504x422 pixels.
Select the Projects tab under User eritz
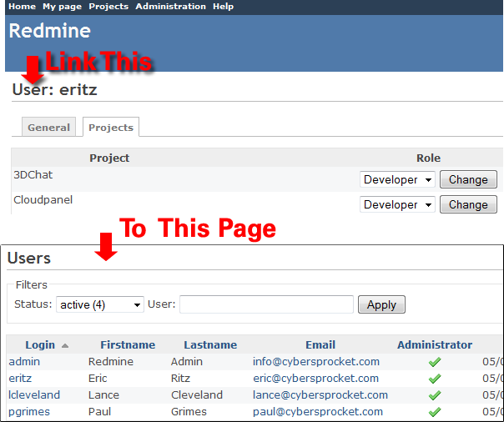pyautogui.click(x=111, y=127)
